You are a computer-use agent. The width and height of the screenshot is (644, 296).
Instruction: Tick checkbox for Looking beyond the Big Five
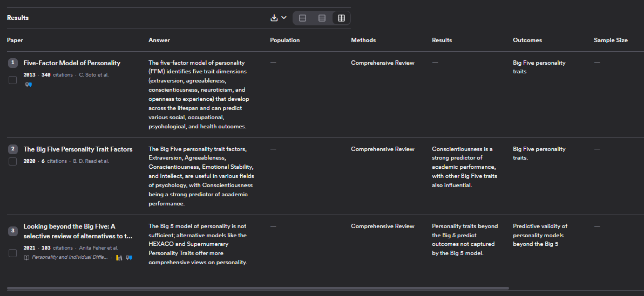[12, 253]
